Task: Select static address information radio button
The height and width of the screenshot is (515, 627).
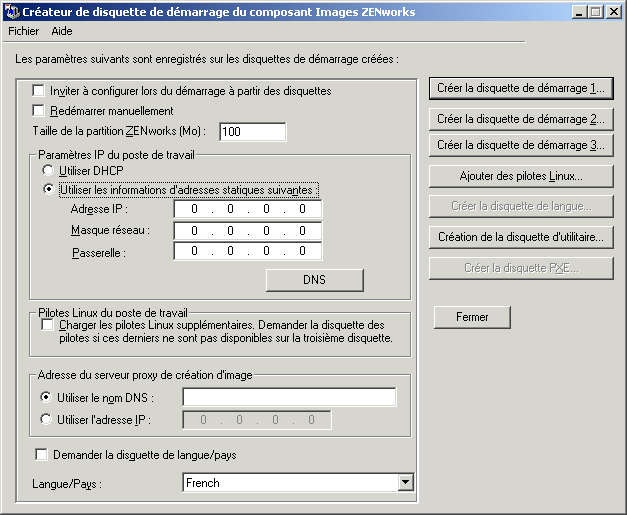Action: point(49,189)
